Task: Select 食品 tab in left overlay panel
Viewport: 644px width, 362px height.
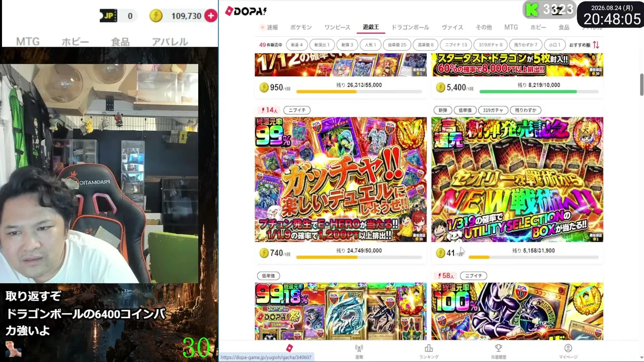Action: coord(120,42)
